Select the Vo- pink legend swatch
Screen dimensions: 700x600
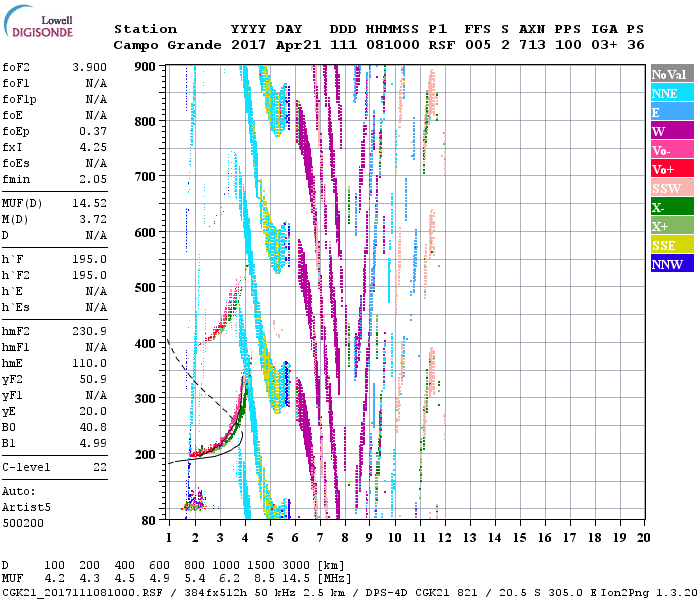click(x=672, y=150)
